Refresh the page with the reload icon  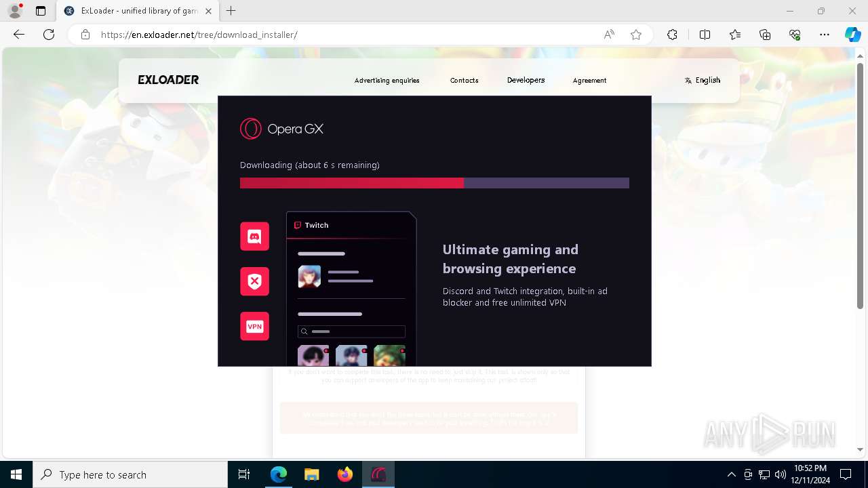(x=49, y=35)
